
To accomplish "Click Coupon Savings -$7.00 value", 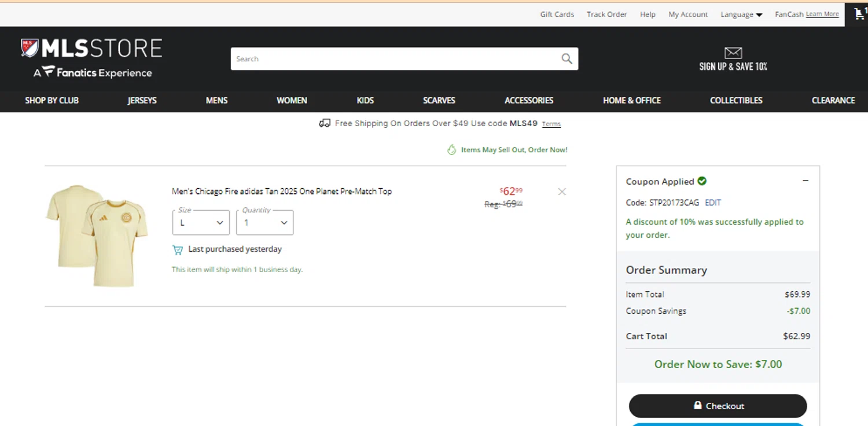I will [799, 311].
